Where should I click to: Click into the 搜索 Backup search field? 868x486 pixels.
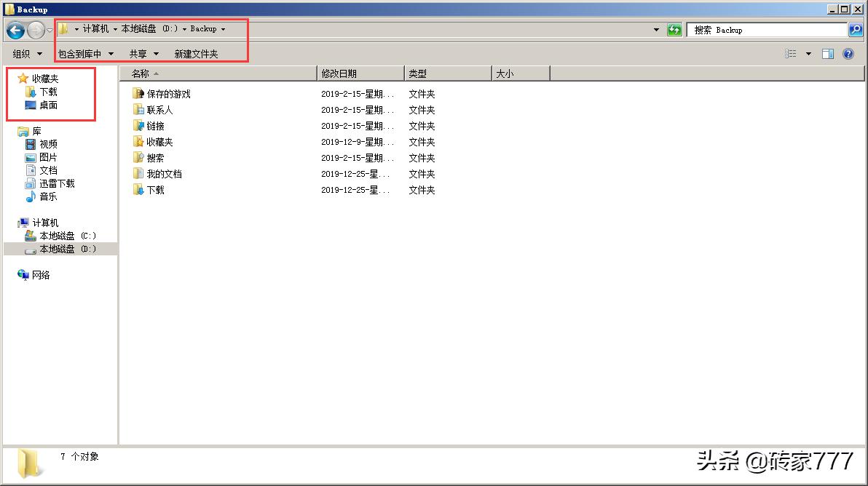[767, 30]
